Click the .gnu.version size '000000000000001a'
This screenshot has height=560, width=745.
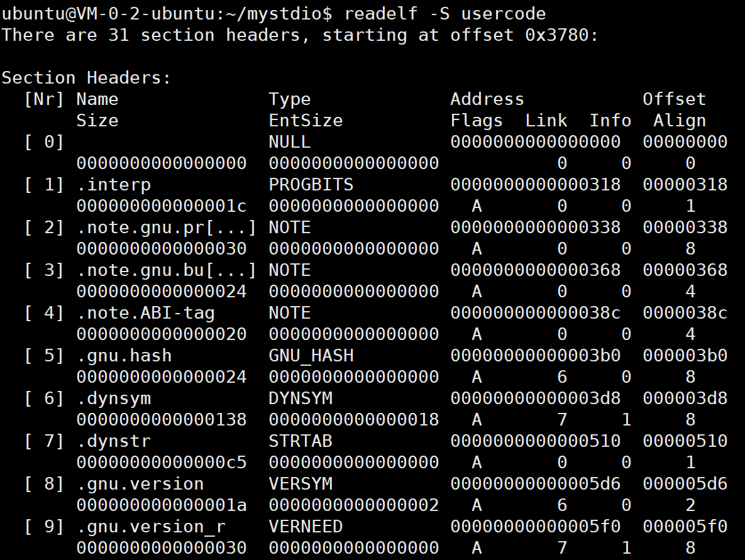[162, 505]
